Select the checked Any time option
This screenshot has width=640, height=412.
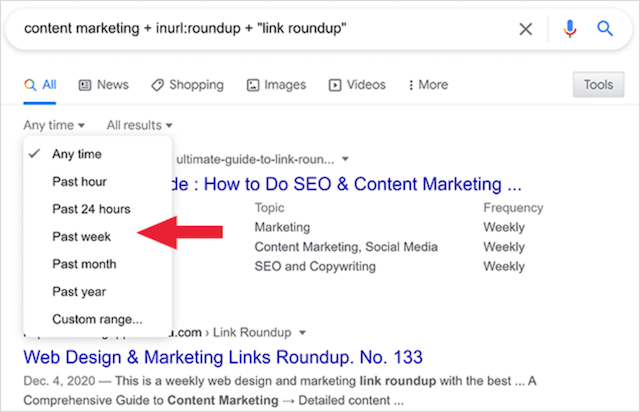pyautogui.click(x=77, y=154)
